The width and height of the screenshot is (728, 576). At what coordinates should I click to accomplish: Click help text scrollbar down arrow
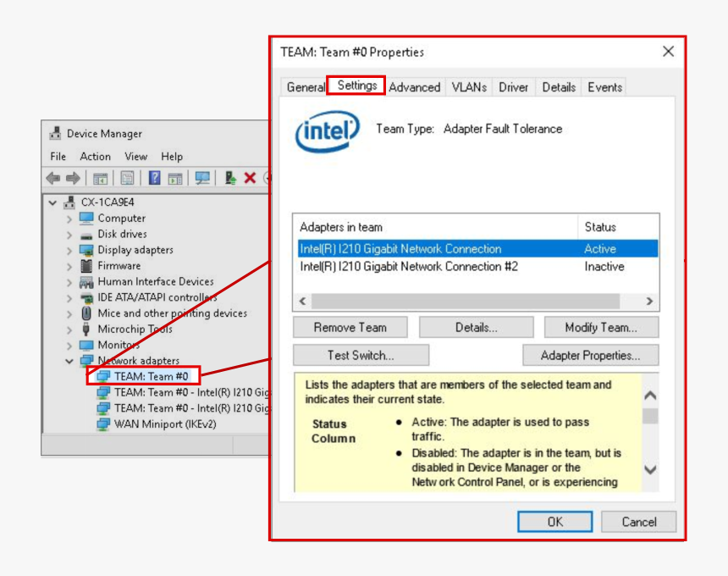(x=650, y=469)
